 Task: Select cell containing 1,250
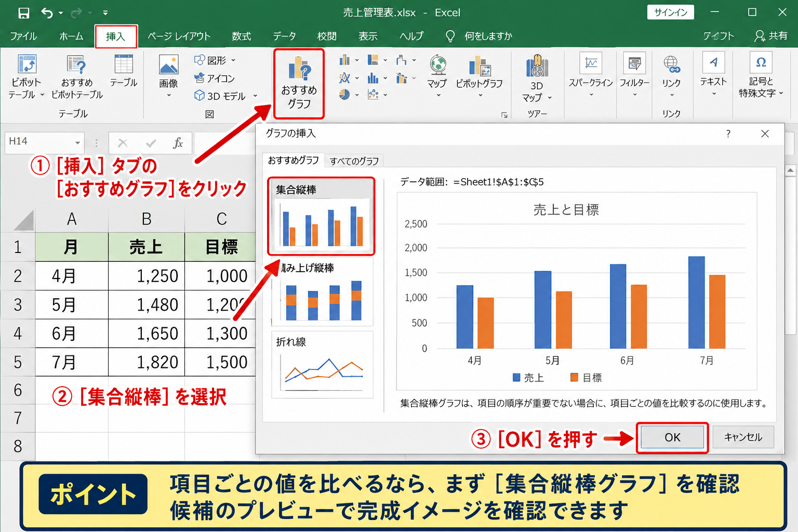click(147, 276)
